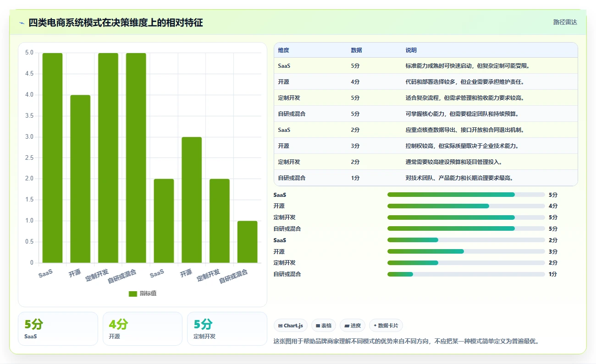
Task: Click the text 通常需要较高建设预算
Action: click(x=433, y=162)
